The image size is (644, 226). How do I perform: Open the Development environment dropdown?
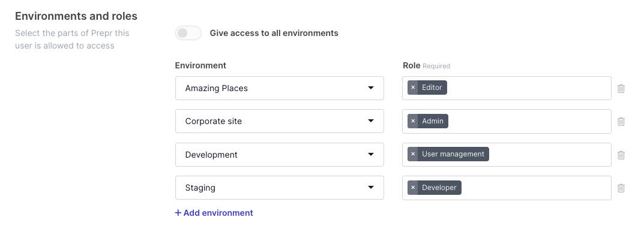279,155
